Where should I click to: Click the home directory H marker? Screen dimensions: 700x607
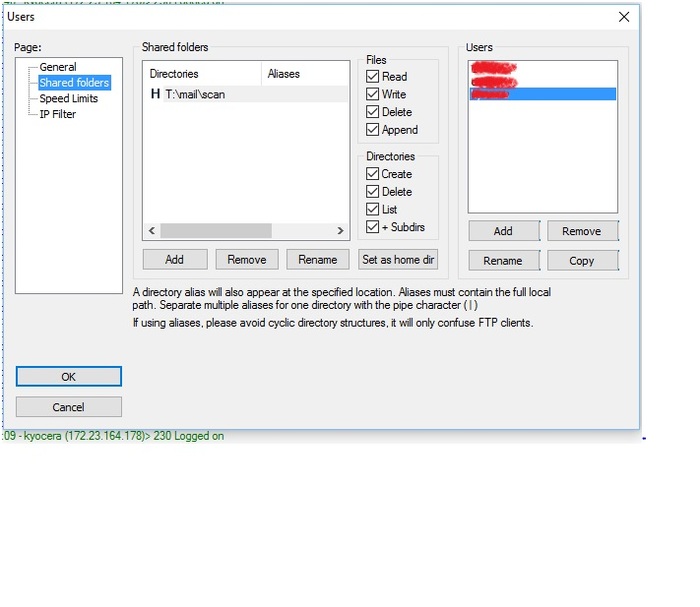(155, 94)
